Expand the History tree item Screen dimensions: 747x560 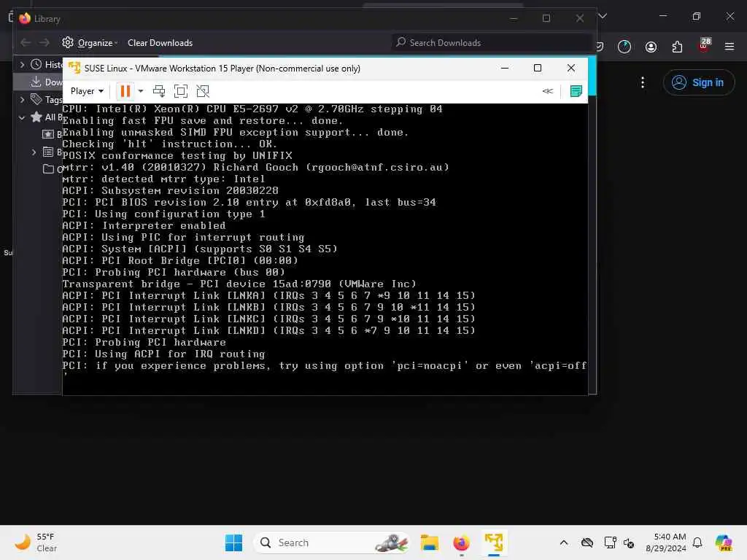23,64
